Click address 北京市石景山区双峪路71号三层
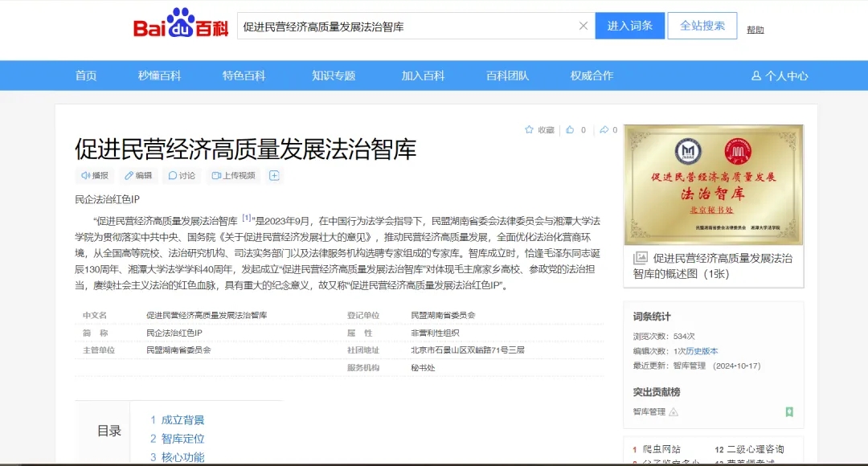 467,349
